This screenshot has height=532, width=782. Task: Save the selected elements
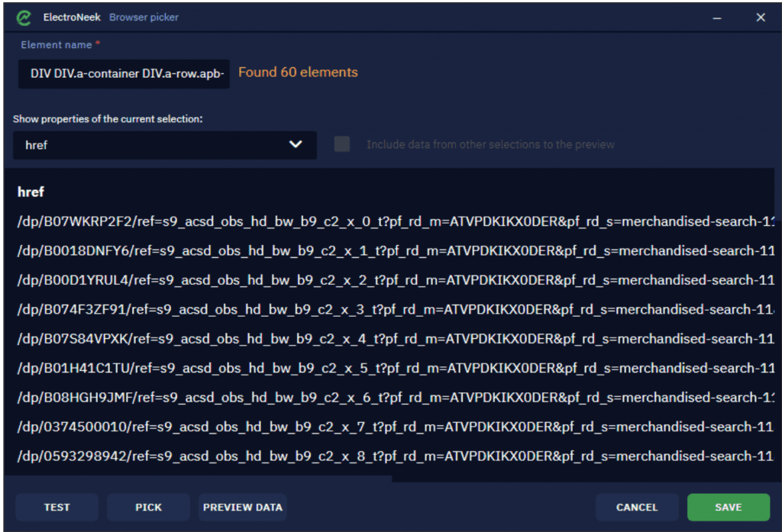[728, 507]
